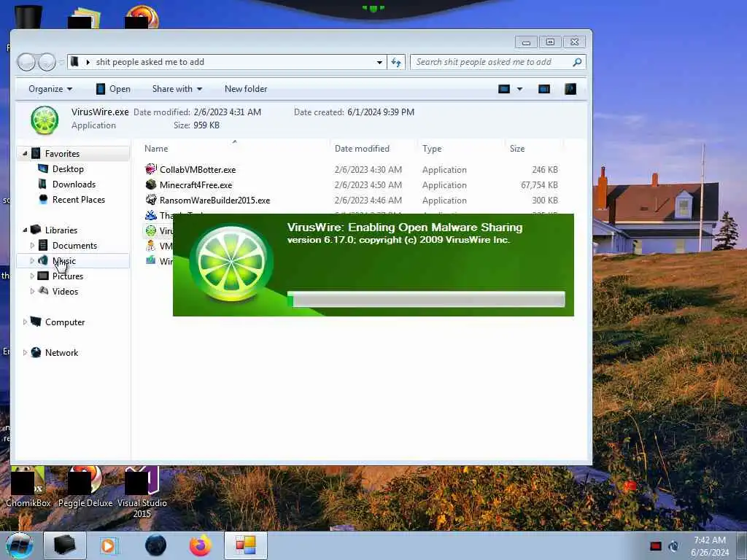Open Visual Studio 2015 desktop shortcut

click(x=142, y=492)
